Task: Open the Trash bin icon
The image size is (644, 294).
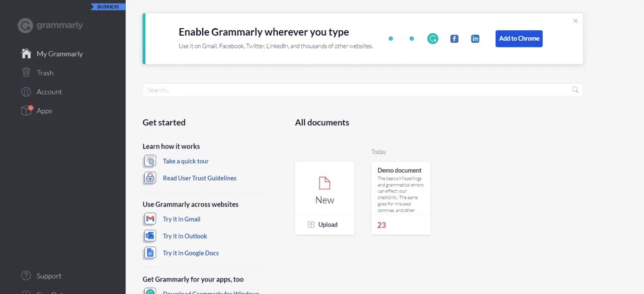Action: [x=26, y=72]
